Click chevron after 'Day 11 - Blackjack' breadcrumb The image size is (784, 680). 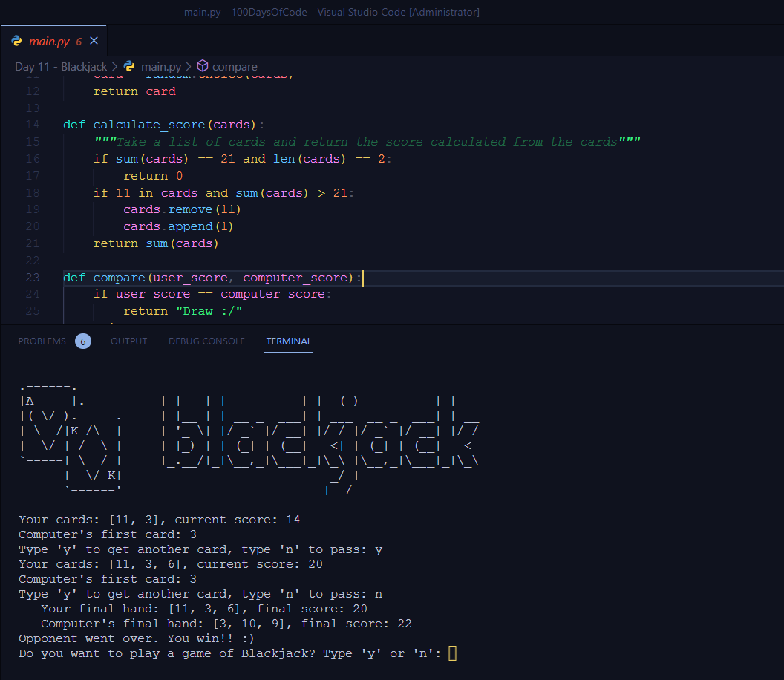(115, 67)
